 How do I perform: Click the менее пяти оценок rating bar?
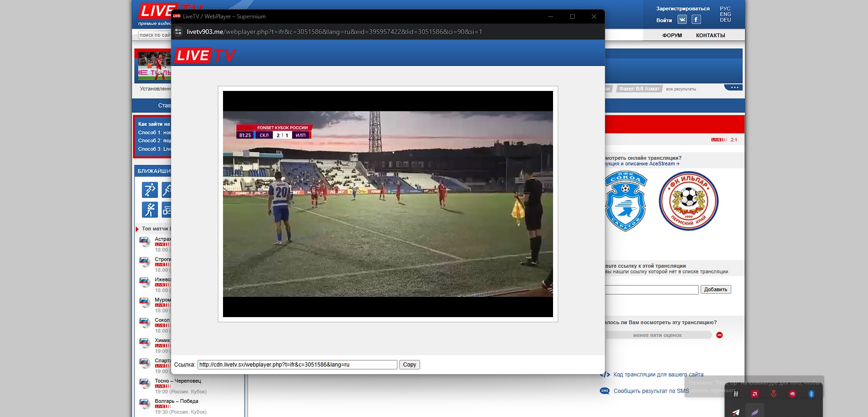tap(658, 335)
